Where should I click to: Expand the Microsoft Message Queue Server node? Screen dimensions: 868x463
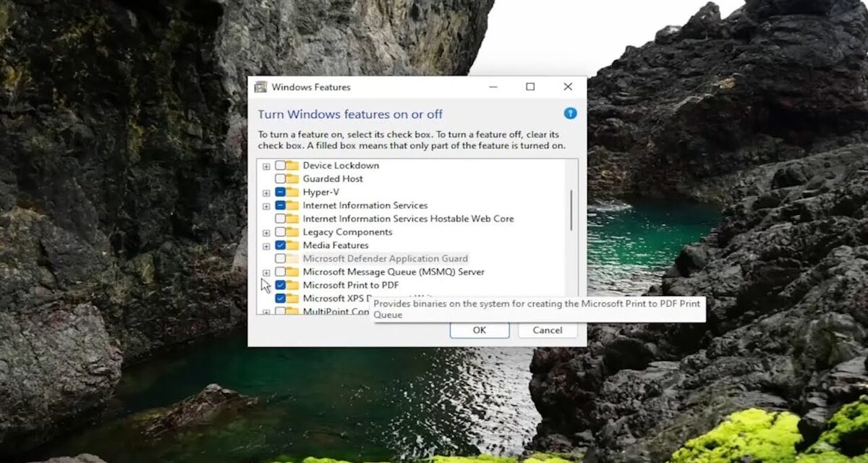[x=266, y=273]
